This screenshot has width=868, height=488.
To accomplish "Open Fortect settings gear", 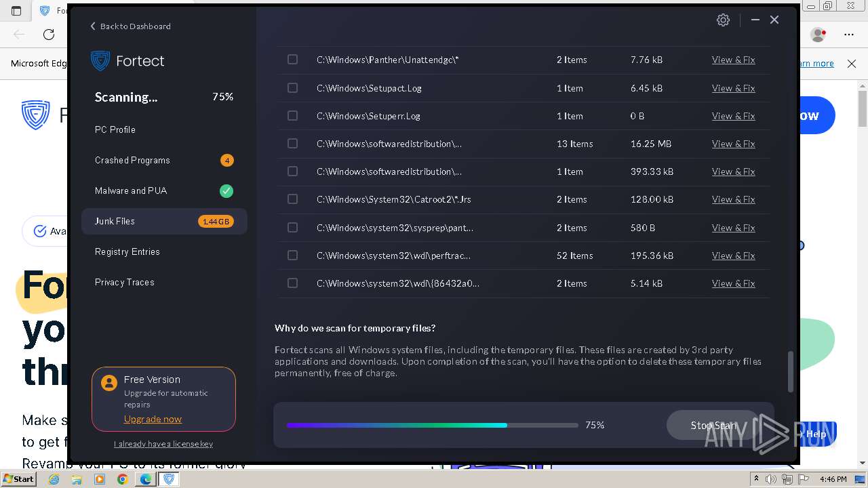I will click(723, 20).
